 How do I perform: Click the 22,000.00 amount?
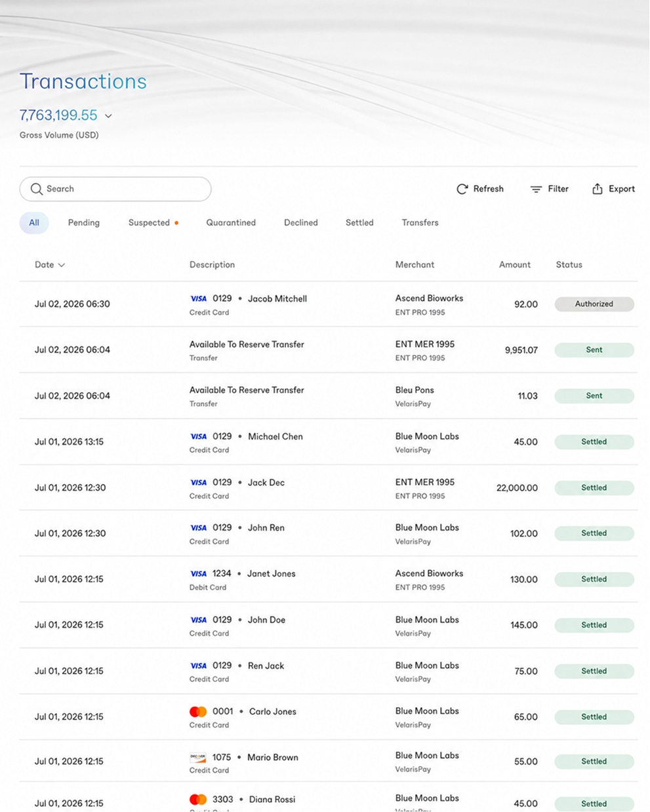click(517, 488)
